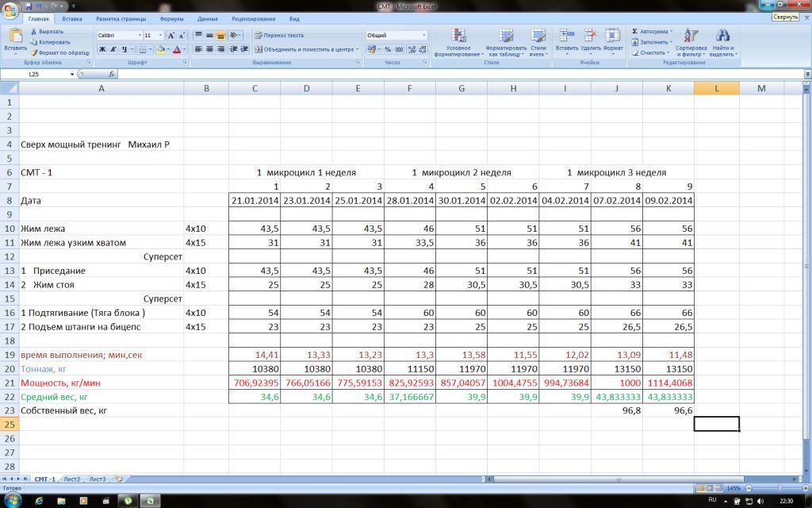Toggle bold (Ж) formatting
This screenshot has width=812, height=508.
point(102,49)
